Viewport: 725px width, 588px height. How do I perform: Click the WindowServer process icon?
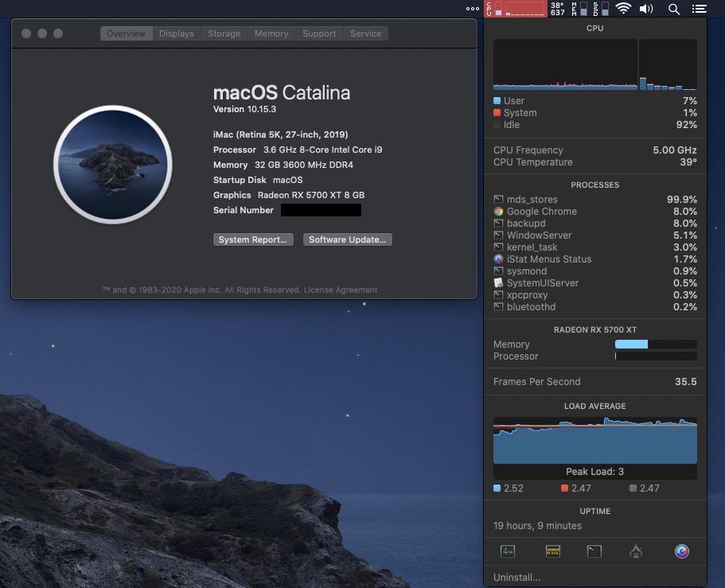click(498, 235)
